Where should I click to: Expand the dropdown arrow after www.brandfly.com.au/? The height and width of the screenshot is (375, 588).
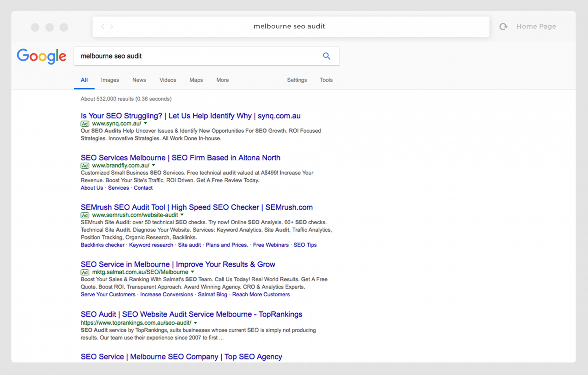tap(154, 165)
